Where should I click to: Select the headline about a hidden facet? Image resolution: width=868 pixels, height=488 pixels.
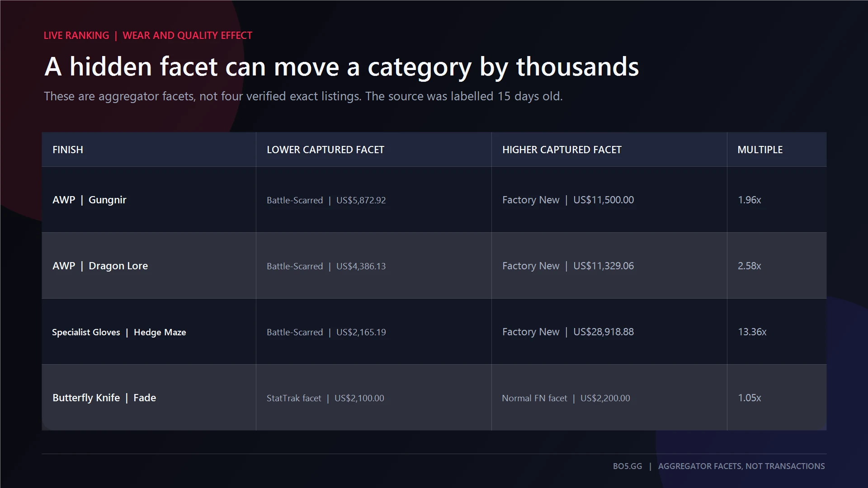(342, 67)
